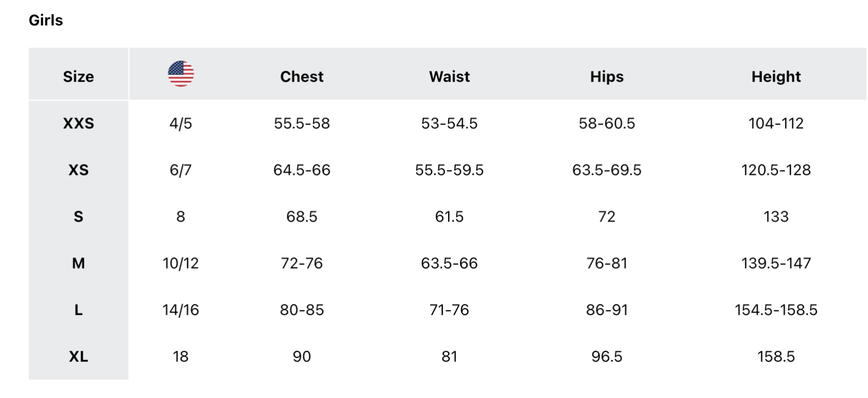Click chest value 64.5-66
This screenshot has width=868, height=398.
(x=302, y=170)
